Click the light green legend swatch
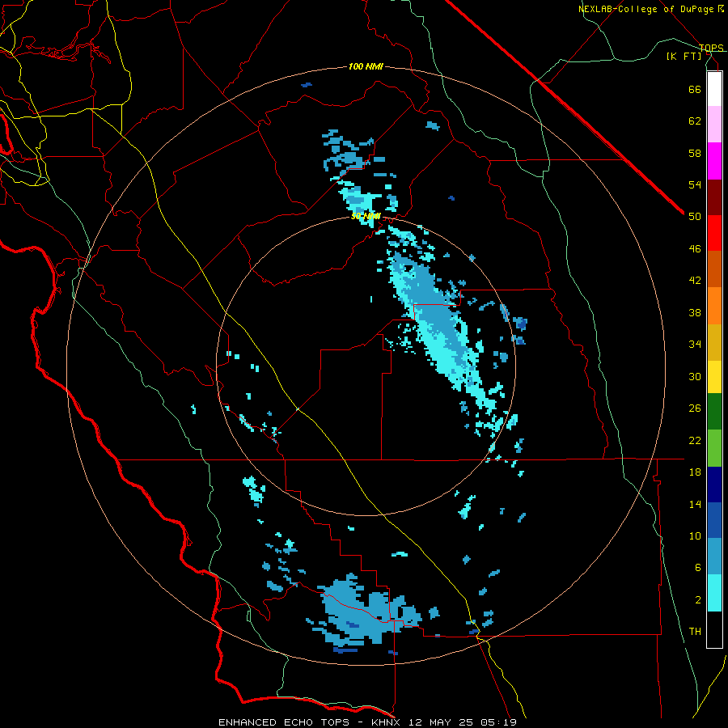This screenshot has width=728, height=728. coord(714,448)
